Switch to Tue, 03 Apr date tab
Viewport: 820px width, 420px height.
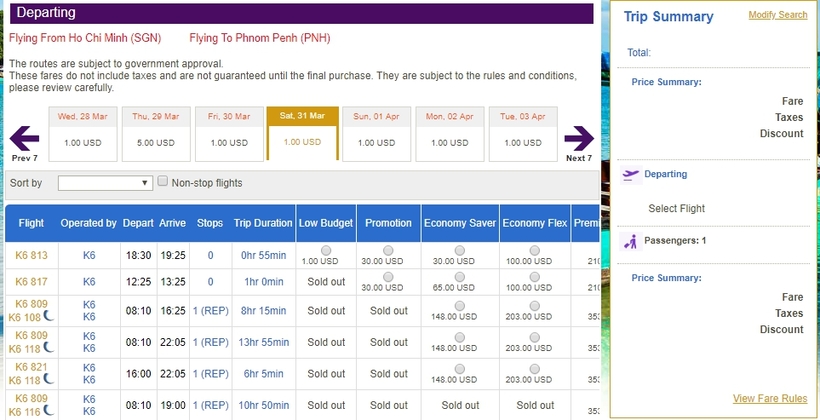(x=523, y=133)
